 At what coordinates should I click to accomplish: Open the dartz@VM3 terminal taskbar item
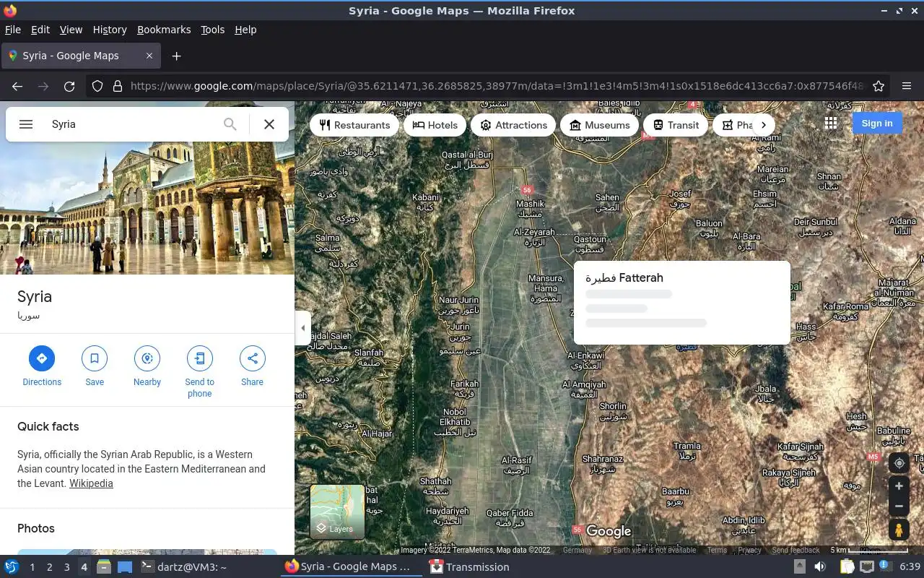(x=183, y=567)
